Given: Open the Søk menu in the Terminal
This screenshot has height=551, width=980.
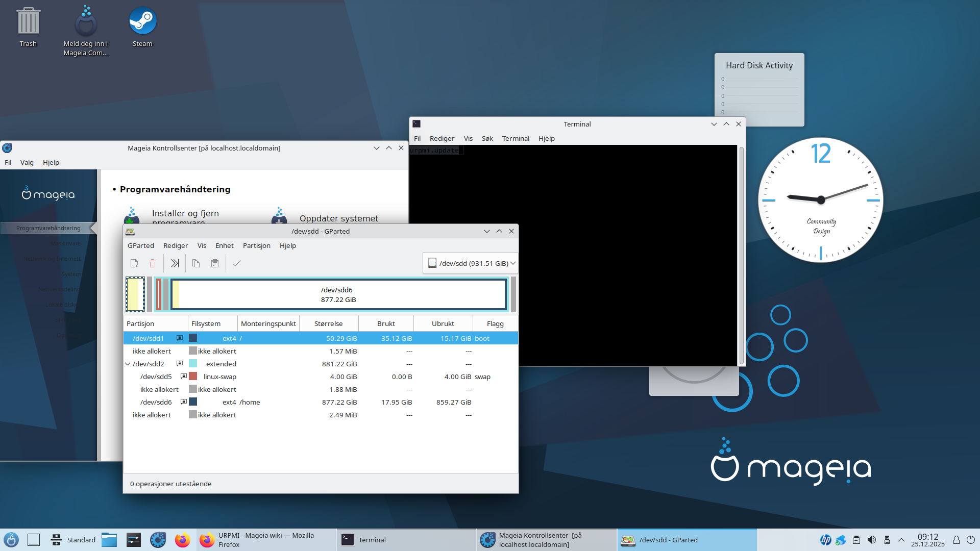Looking at the screenshot, I should pos(487,138).
